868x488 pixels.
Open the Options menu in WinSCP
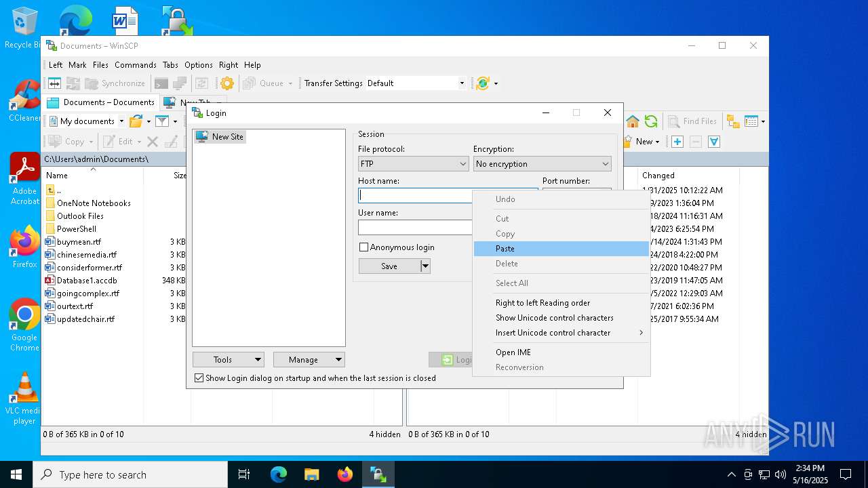[x=199, y=65]
